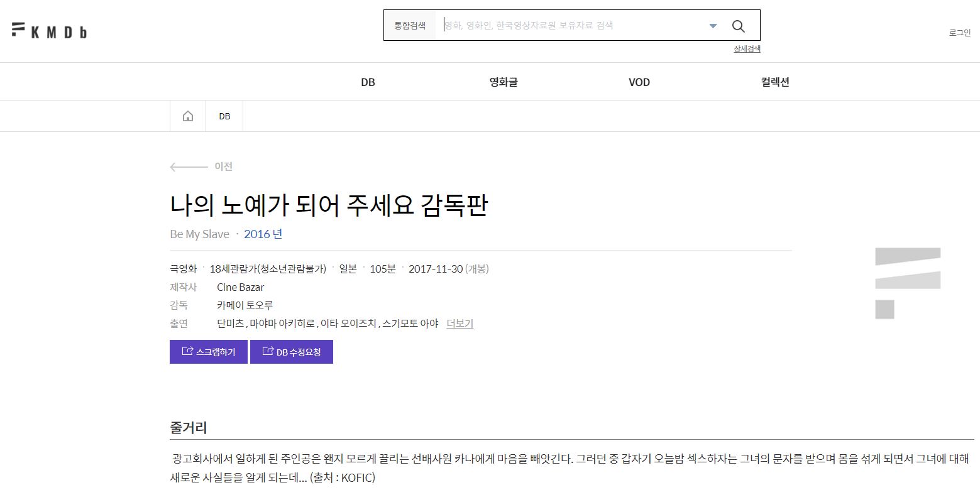The height and width of the screenshot is (490, 980).
Task: Click the 2016 년 year link
Action: pyautogui.click(x=263, y=234)
